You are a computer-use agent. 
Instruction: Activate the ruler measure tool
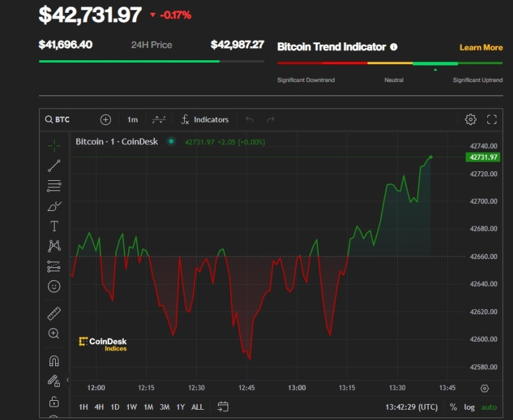coord(54,314)
